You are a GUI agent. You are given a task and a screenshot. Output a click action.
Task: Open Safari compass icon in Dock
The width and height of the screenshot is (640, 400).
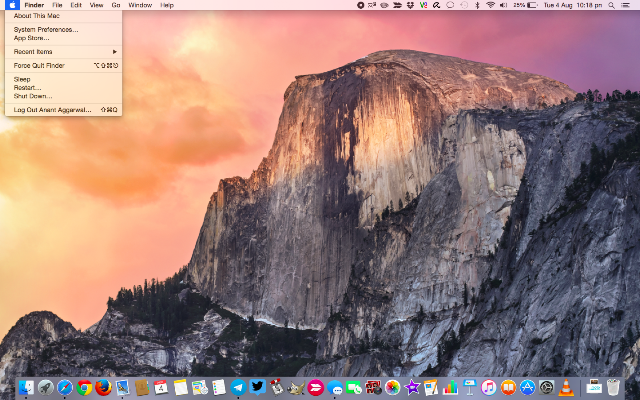[x=65, y=387]
